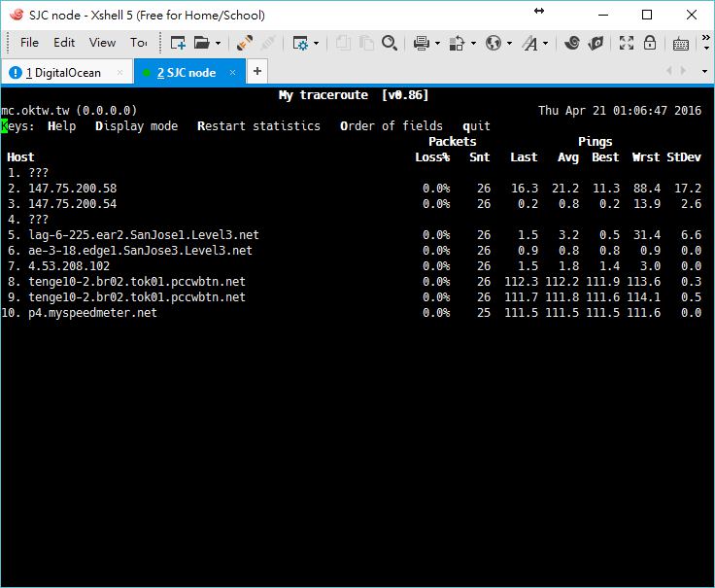
Task: Click the timestamp Thu Apr 21 01:06:47 2016
Action: pyautogui.click(x=620, y=111)
